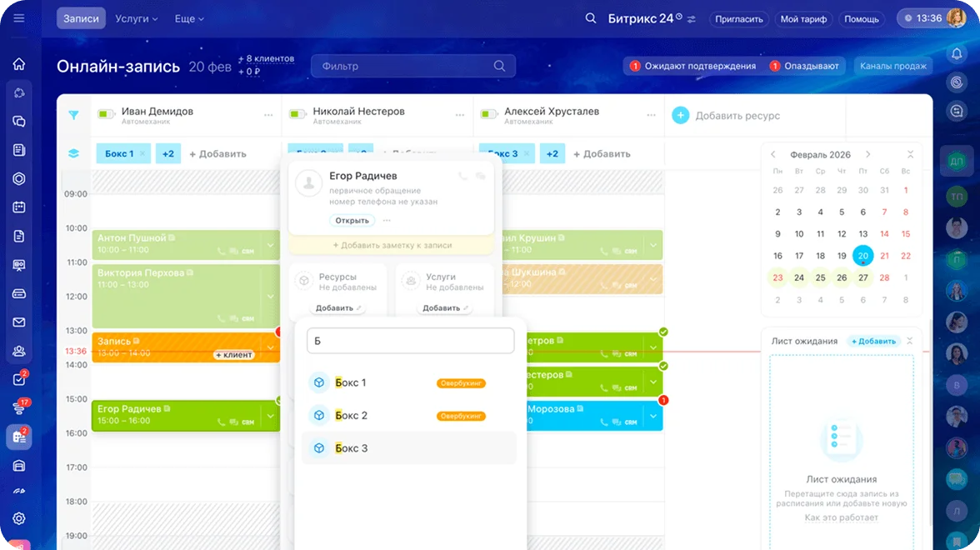980x550 pixels.
Task: Open the Каналы продаж button
Action: coord(893,67)
